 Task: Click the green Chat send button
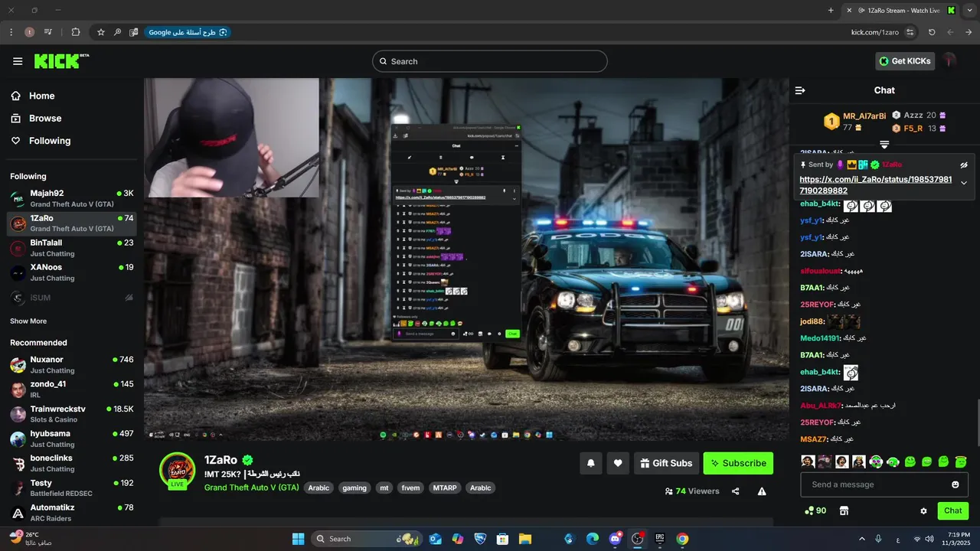(x=953, y=510)
